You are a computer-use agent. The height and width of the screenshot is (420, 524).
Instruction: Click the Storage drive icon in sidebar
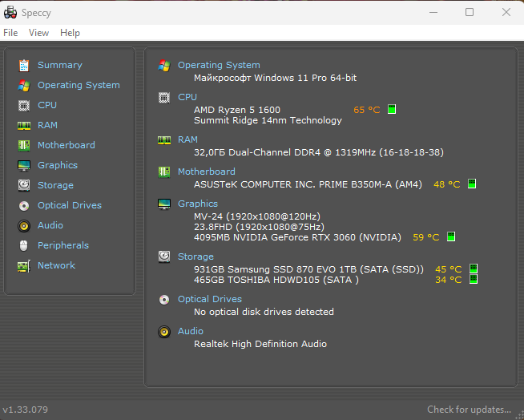[23, 185]
